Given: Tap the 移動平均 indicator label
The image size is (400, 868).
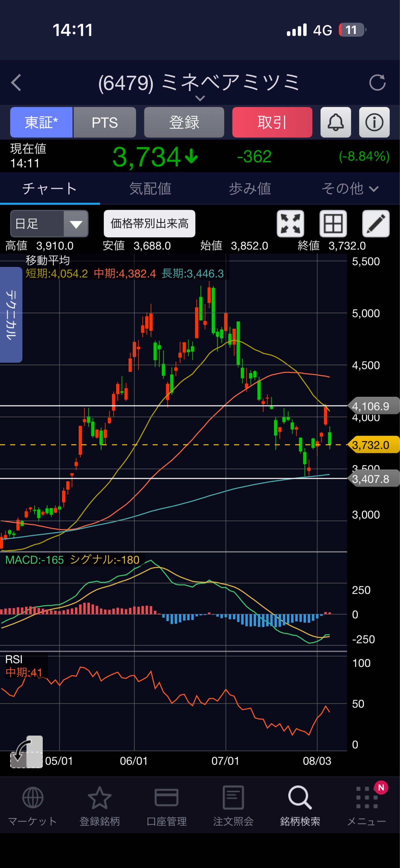Looking at the screenshot, I should coord(47,260).
